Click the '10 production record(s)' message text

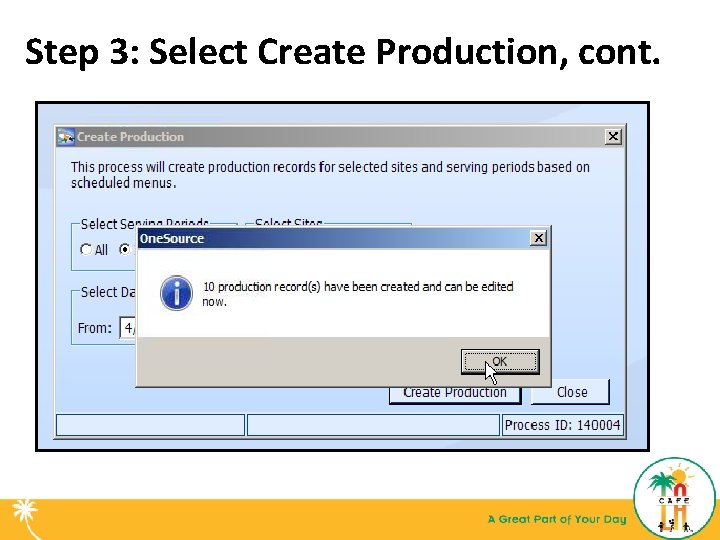coord(358,294)
